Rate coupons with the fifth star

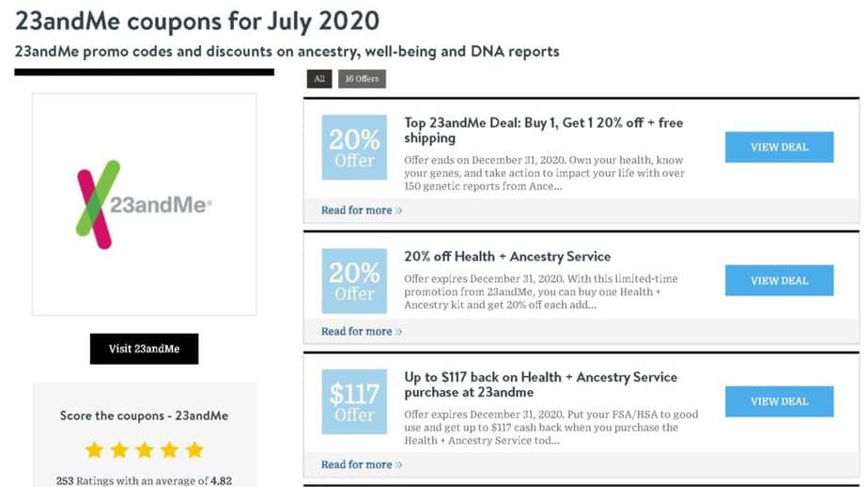click(x=194, y=450)
